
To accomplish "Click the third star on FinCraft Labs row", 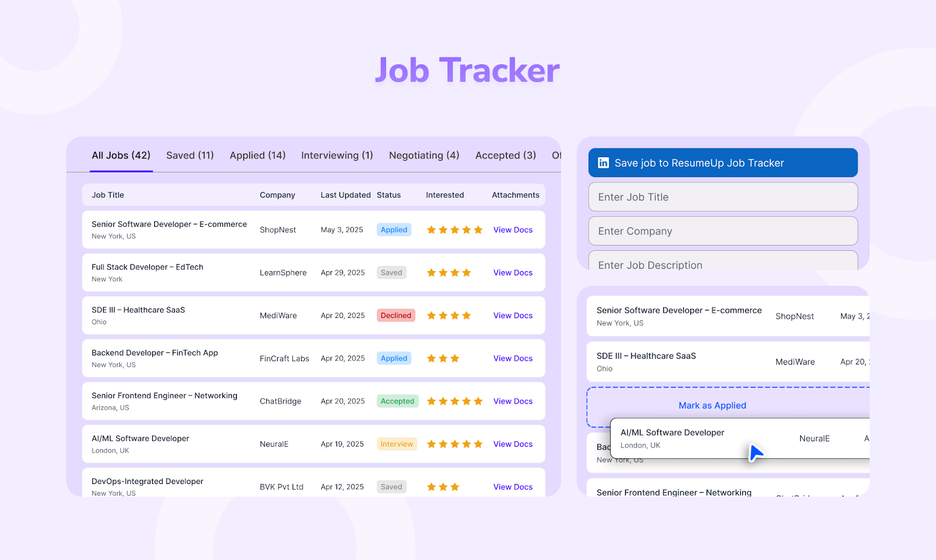I will (x=455, y=358).
